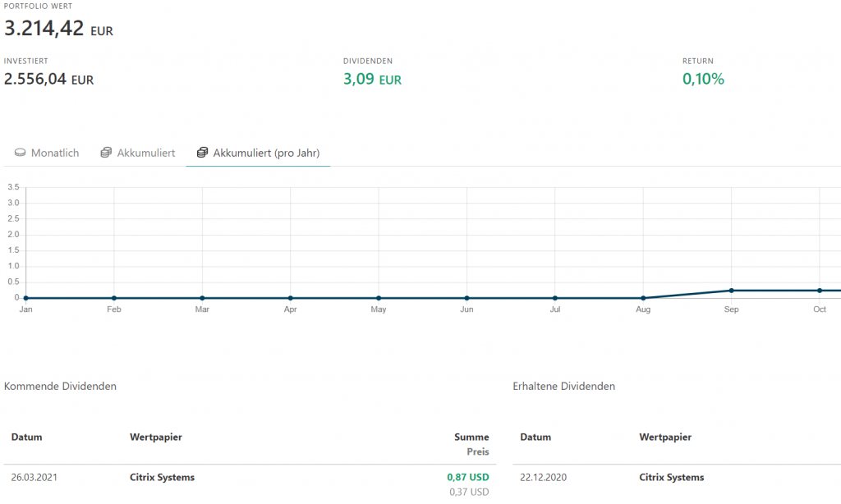Click the Erhaltene Dividenden heading
This screenshot has width=841, height=504.
click(x=563, y=387)
